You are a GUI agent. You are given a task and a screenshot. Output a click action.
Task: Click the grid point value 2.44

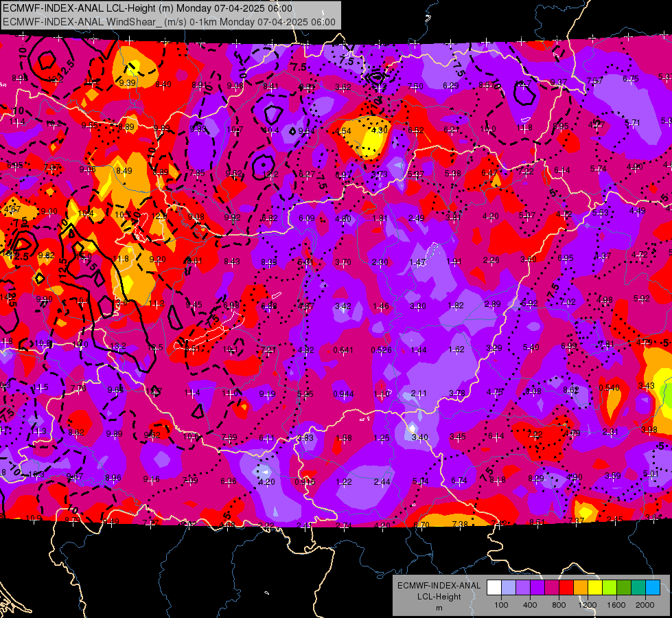pos(382,482)
